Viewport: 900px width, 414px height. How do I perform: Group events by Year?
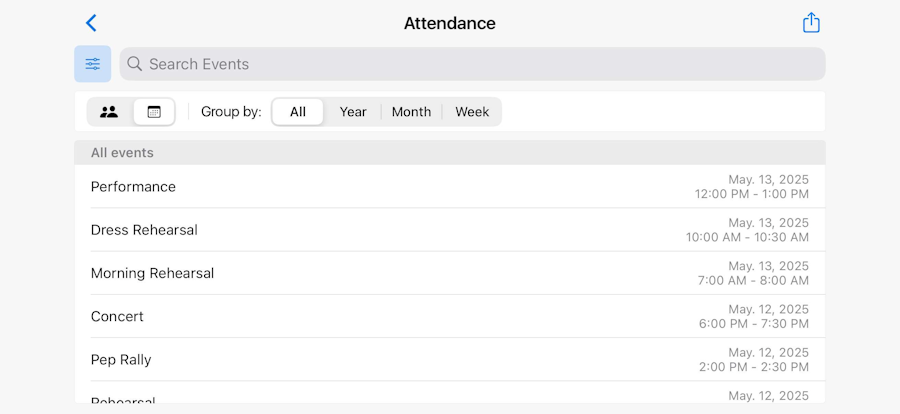pyautogui.click(x=353, y=112)
